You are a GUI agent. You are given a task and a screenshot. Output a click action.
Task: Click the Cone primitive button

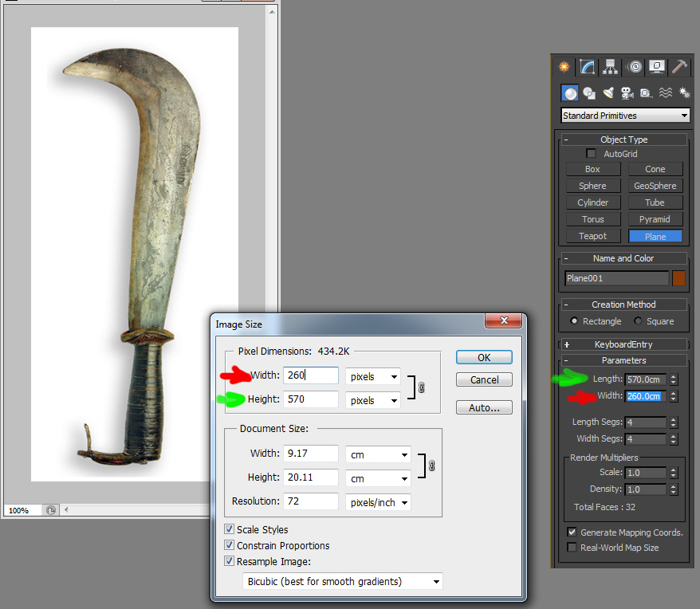click(x=655, y=169)
